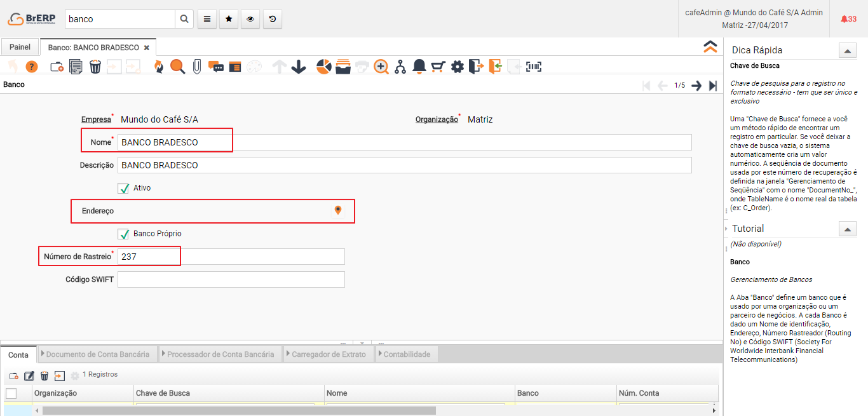Toggle the Ativo checkbox
The width and height of the screenshot is (868, 416).
(124, 188)
